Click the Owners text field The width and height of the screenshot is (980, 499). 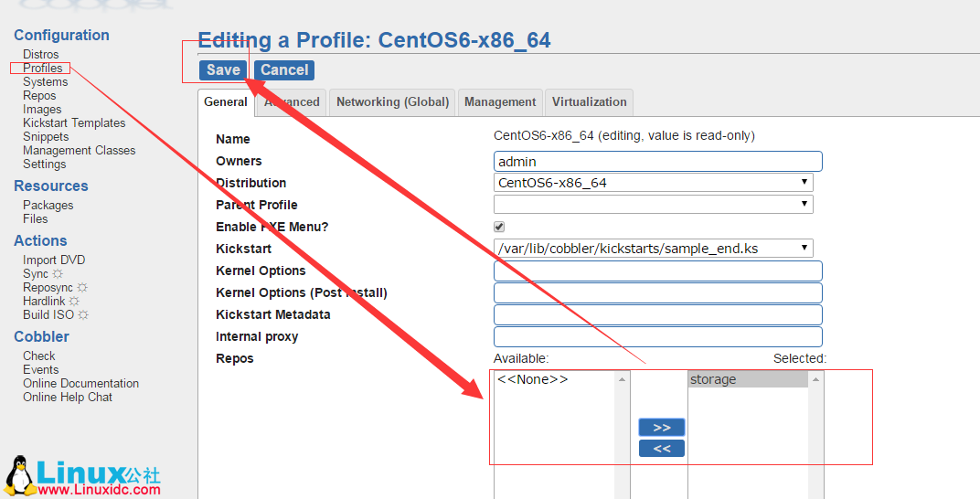tap(657, 162)
